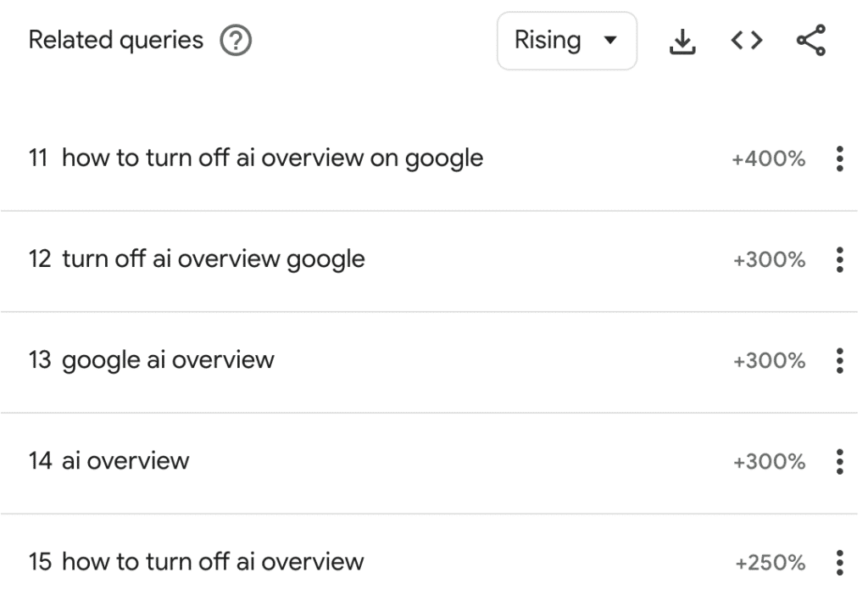Click the +250% value for query 15
Viewport: 868px width, 606px height.
coord(770,563)
